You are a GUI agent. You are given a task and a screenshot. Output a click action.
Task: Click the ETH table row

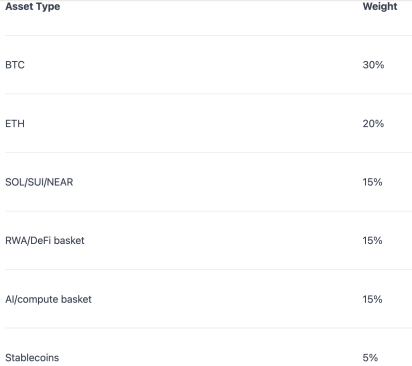(209, 123)
